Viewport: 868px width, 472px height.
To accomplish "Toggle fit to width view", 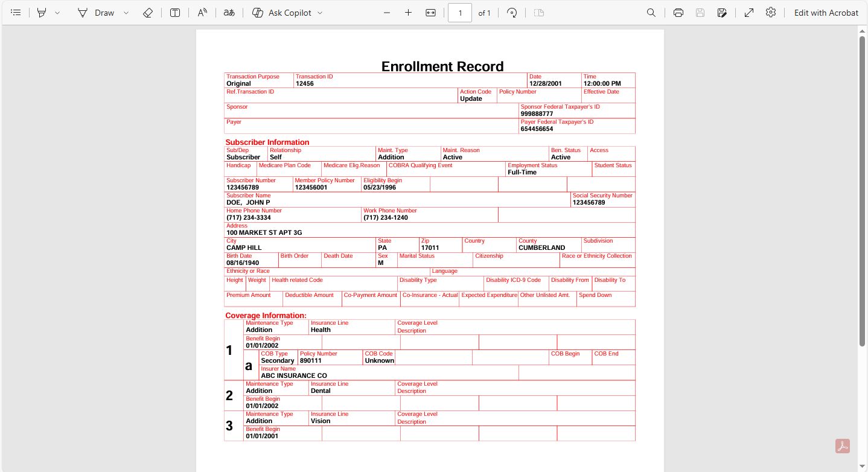I will [x=430, y=13].
